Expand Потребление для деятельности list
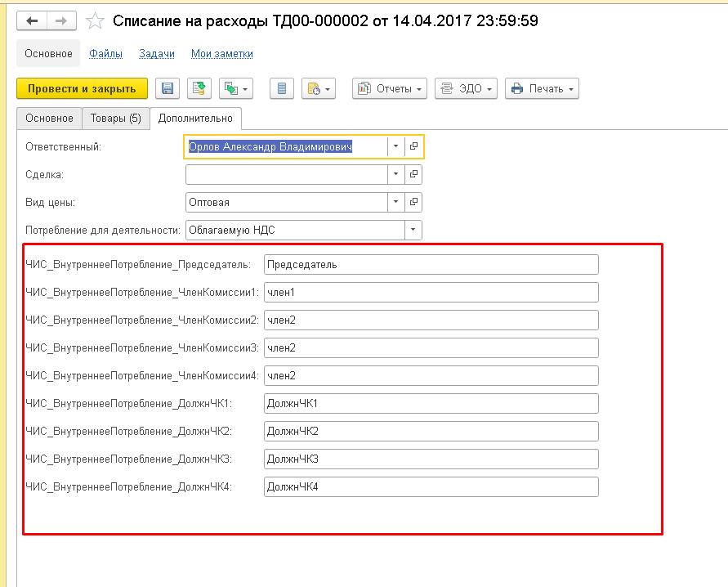The height and width of the screenshot is (587, 728). 413,230
